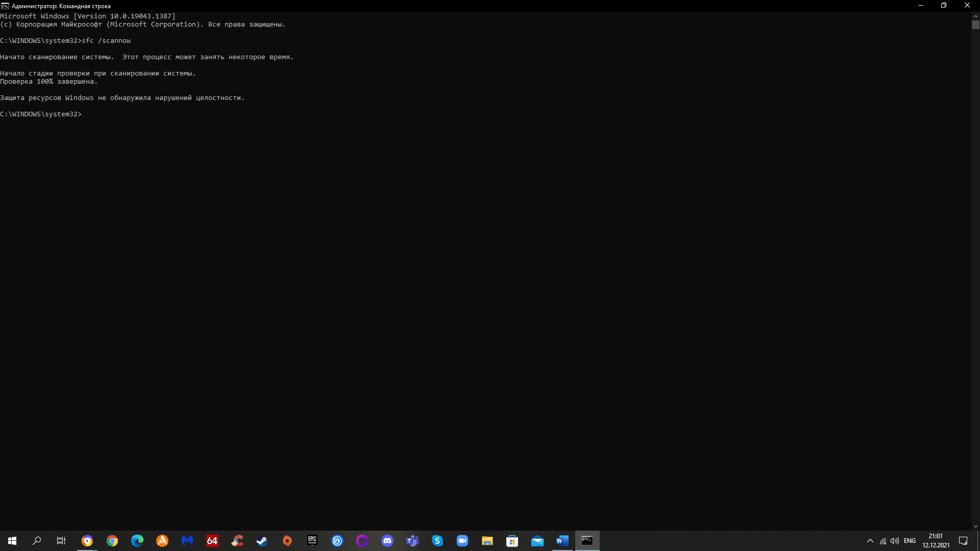This screenshot has width=980, height=551.
Task: Open Microsoft Teams taskbar icon
Action: [412, 541]
